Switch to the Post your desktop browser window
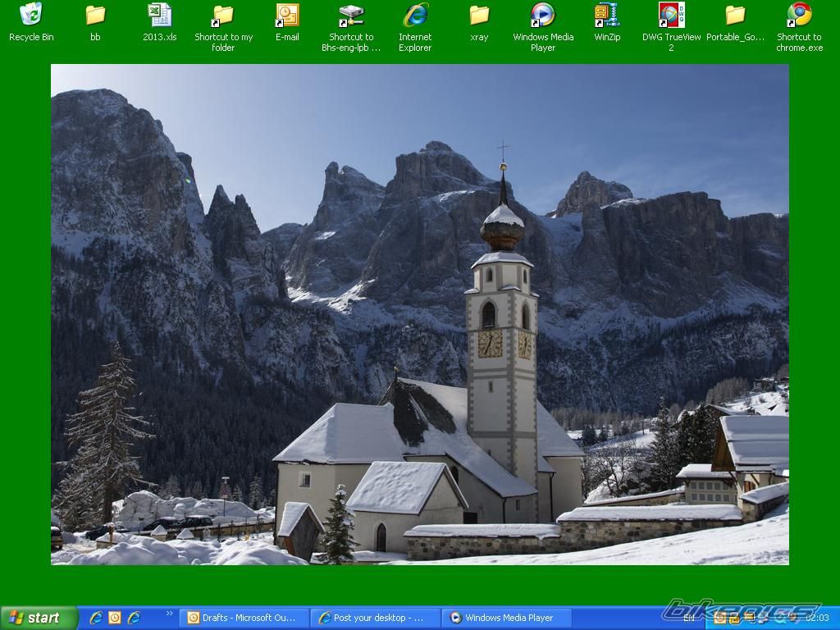Screen dimensions: 840x630 click(x=376, y=618)
